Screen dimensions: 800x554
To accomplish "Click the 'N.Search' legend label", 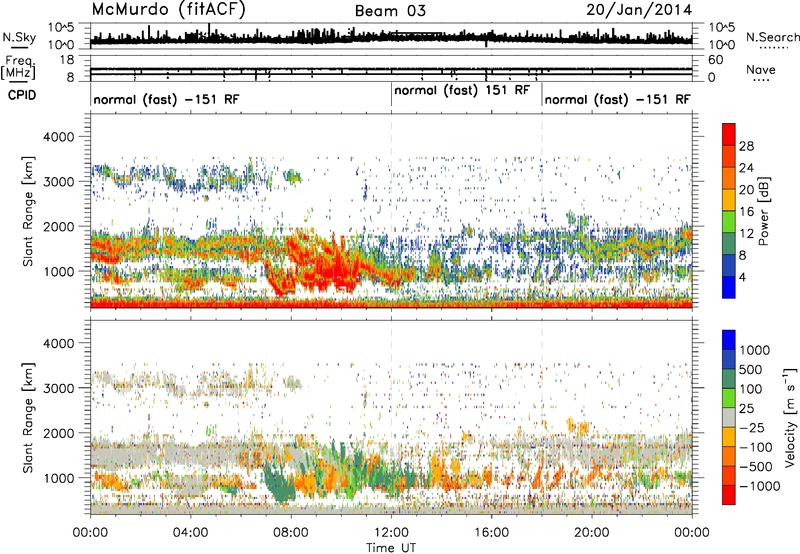I will 773,37.
